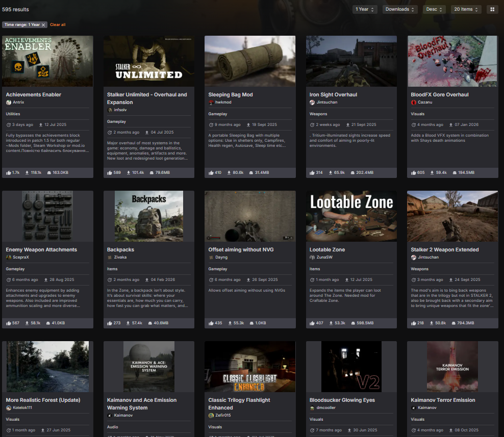Visit author ZunaSW's profile
This screenshot has height=437, width=504.
[324, 258]
